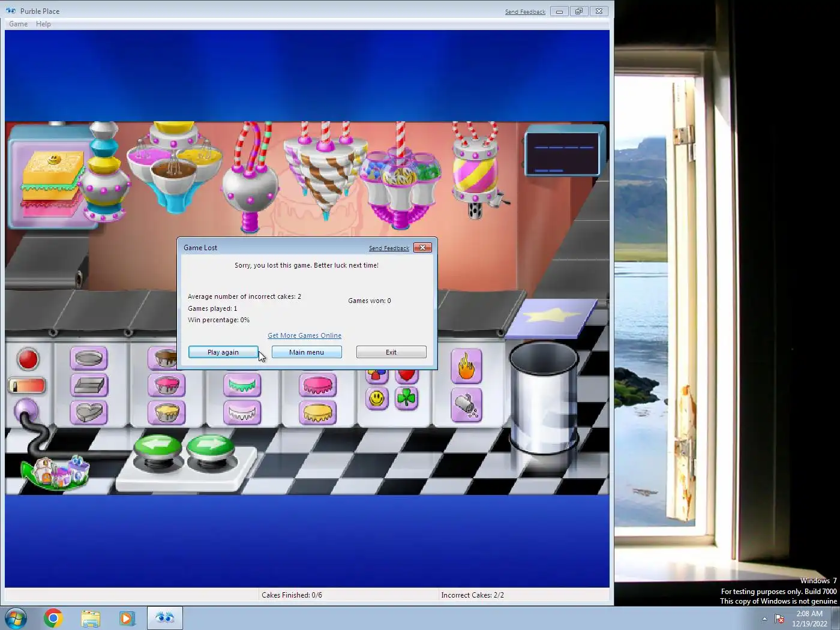Click the blue order monitor screen
Viewport: 840px width, 630px height.
coord(562,154)
